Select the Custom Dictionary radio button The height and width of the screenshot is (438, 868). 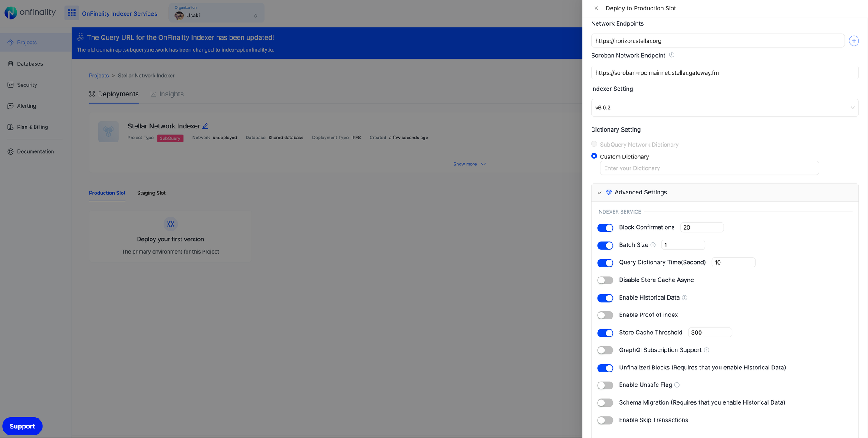point(594,156)
